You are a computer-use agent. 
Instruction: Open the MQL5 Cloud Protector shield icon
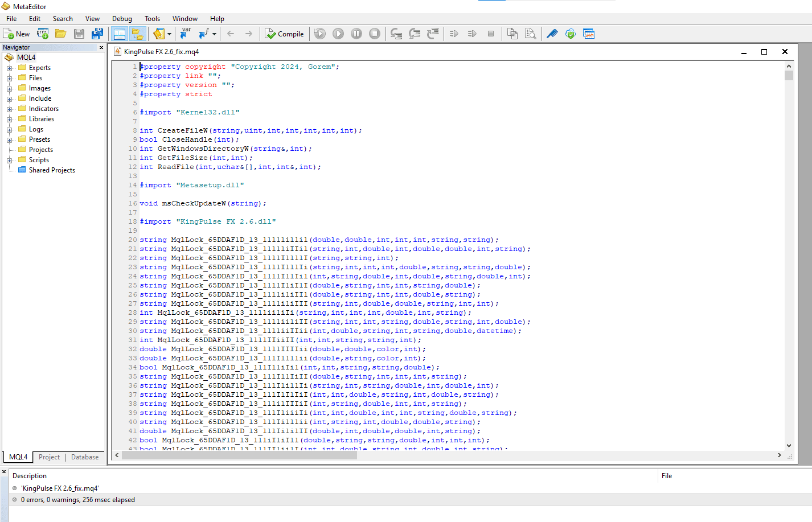click(x=570, y=34)
